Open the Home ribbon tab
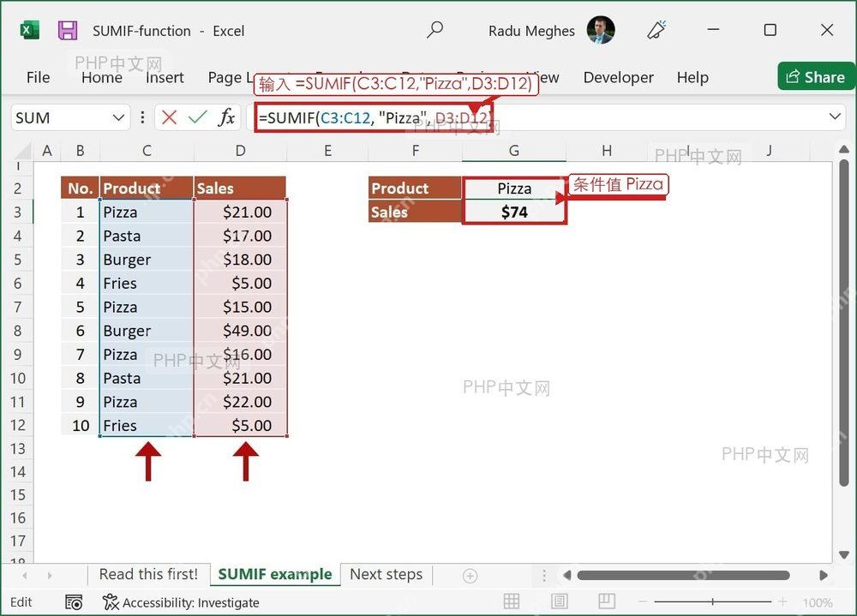This screenshot has width=857, height=616. click(102, 78)
